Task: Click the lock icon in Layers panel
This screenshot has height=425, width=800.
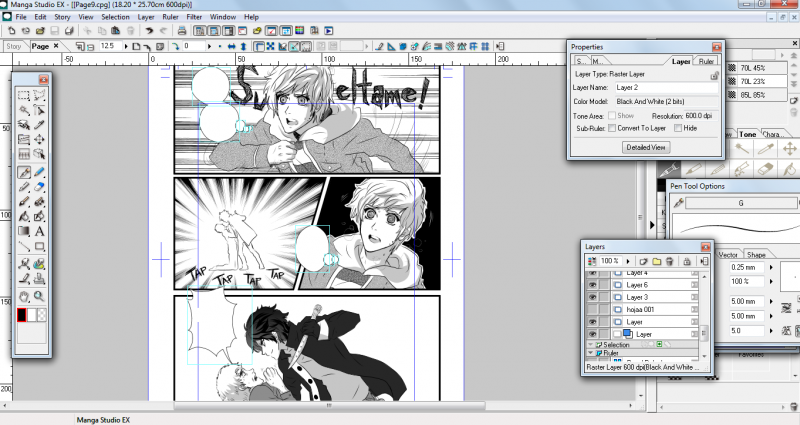Action: click(x=687, y=261)
